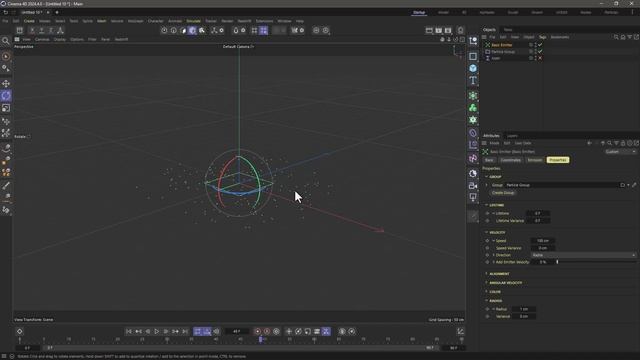The width and height of the screenshot is (640, 360).
Task: Select the Startup layout
Action: tap(419, 13)
